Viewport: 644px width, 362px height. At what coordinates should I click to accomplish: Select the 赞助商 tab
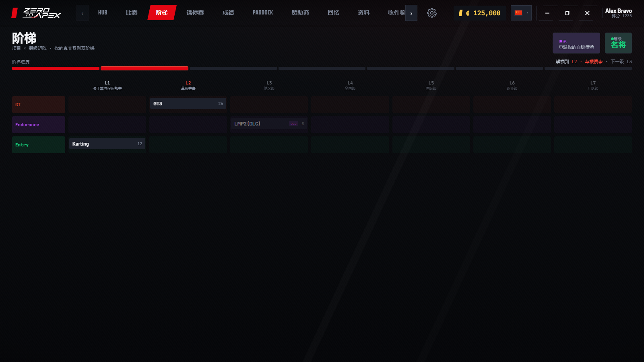(300, 13)
